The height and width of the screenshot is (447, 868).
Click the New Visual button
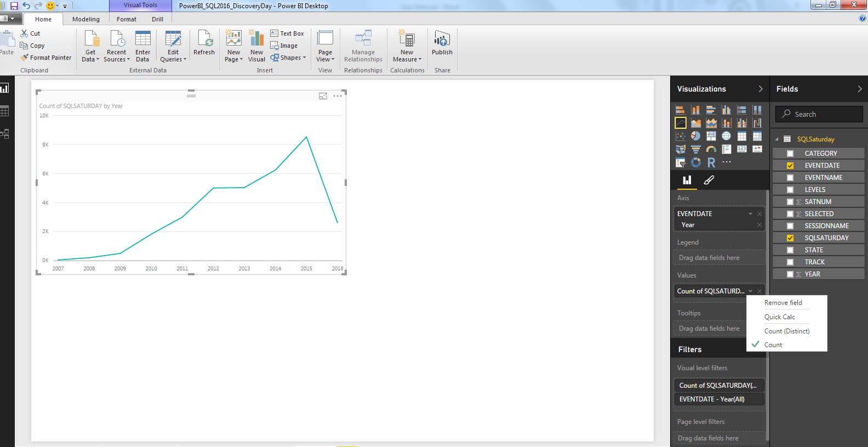(x=256, y=46)
